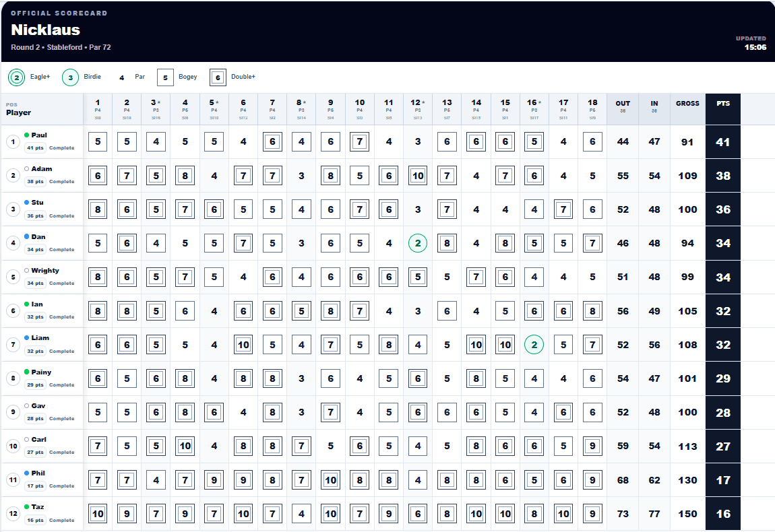Click the blue dot next to Stu
Screen dimensions: 775x532
(27, 203)
